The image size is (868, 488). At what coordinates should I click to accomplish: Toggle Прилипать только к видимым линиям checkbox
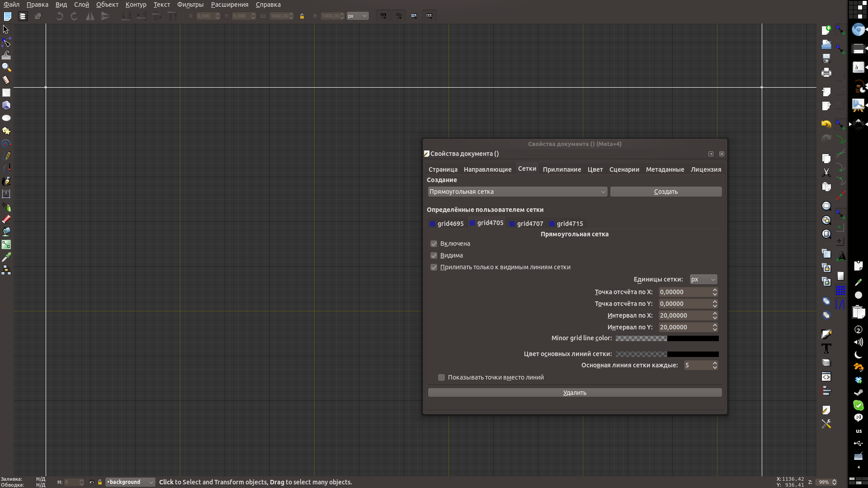(434, 267)
